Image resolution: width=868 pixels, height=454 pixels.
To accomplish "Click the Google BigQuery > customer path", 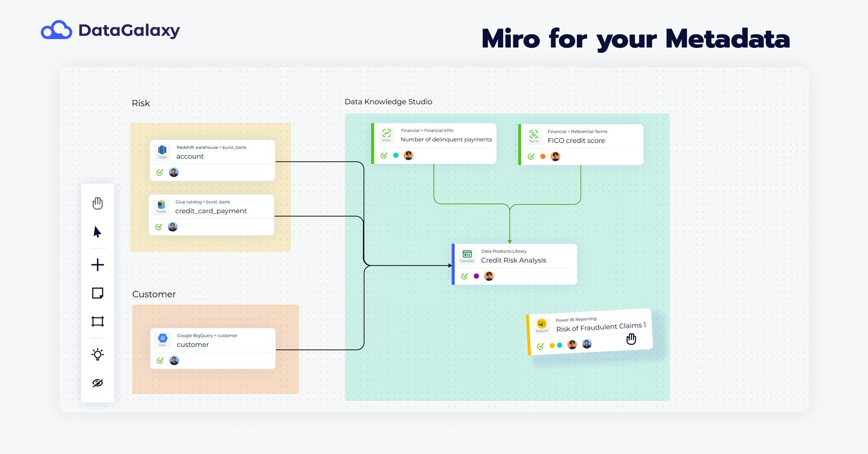I will [x=207, y=336].
